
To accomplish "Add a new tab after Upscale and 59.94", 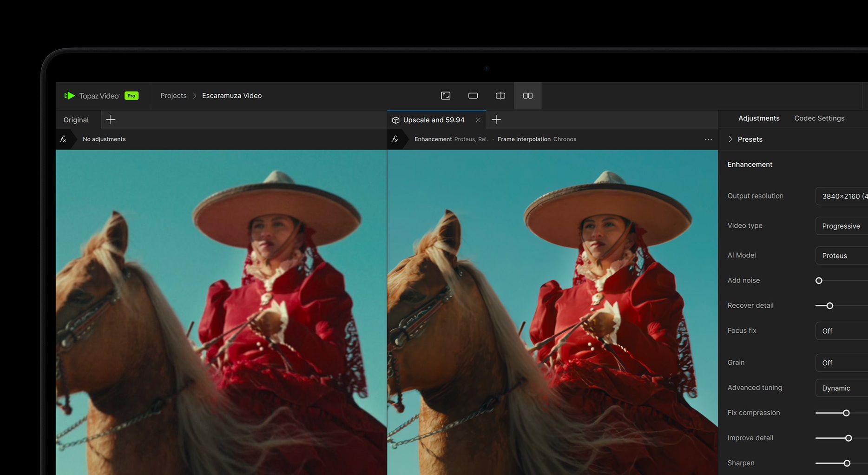I will (x=496, y=120).
